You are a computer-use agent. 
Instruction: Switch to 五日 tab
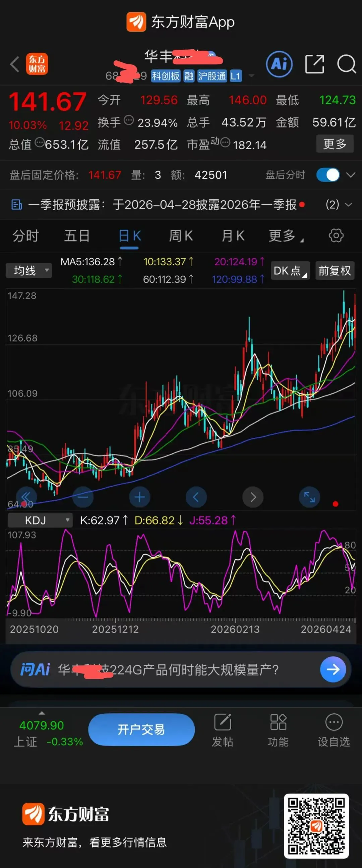77,235
